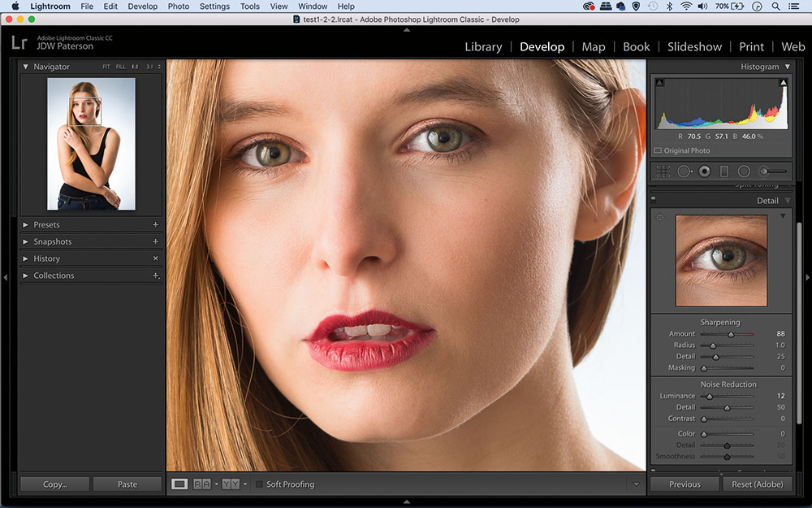The image size is (812, 508).
Task: Open the Wi-Fi status menu
Action: click(x=686, y=7)
